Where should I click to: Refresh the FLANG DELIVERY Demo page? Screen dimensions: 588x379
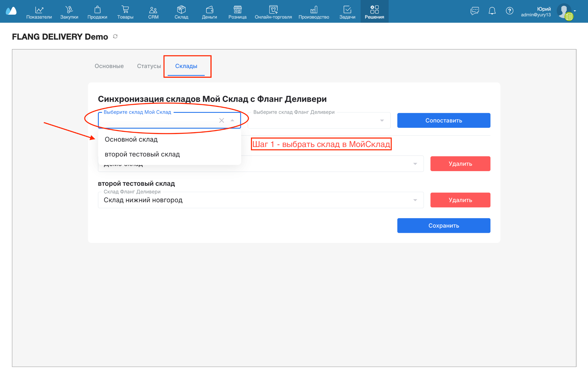(x=115, y=36)
